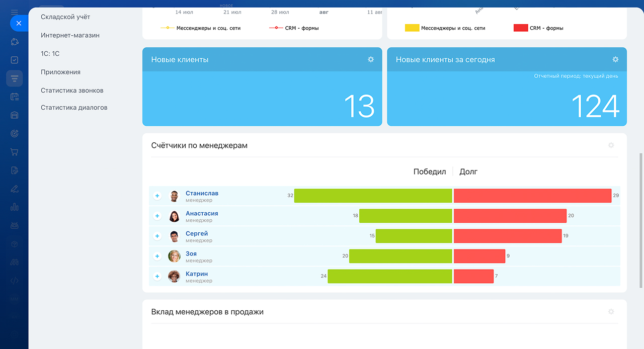Click Анастасия's avatar photo

174,216
